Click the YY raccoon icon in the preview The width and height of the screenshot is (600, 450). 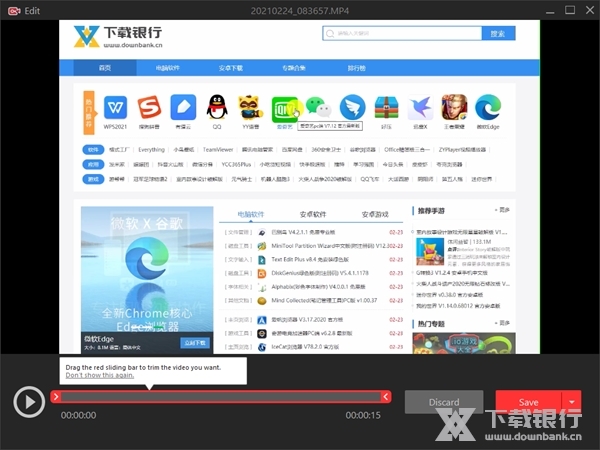tap(250, 108)
